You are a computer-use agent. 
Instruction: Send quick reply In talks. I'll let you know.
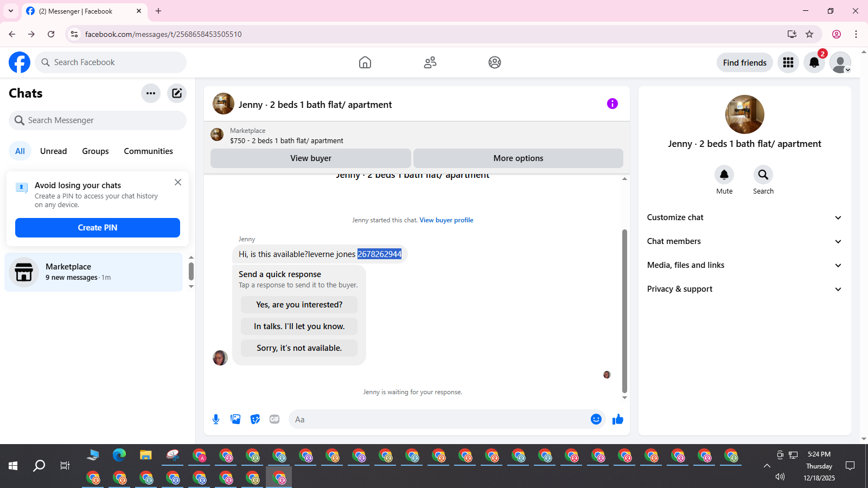point(299,326)
